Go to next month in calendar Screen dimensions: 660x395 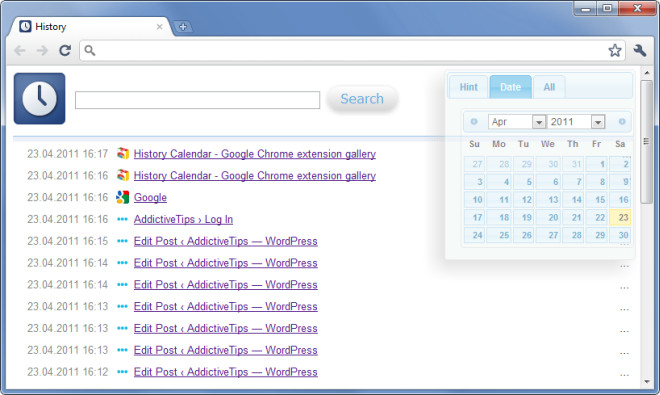point(622,122)
